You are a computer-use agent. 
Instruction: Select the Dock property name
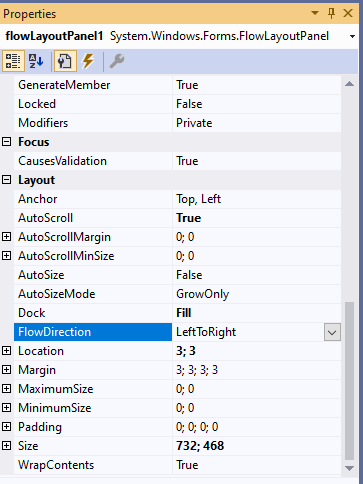32,313
